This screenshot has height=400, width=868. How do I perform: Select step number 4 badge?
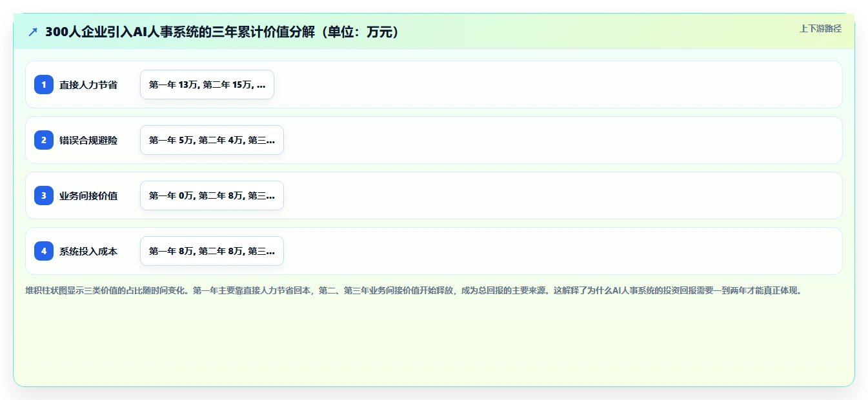click(44, 251)
